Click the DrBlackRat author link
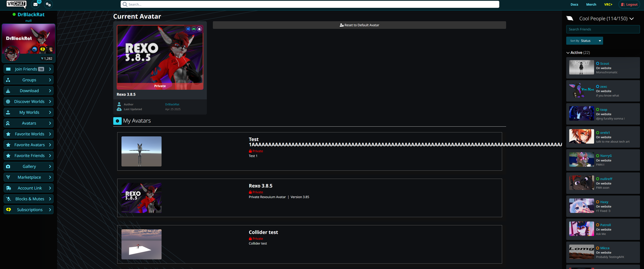The width and height of the screenshot is (644, 269). coord(172,104)
